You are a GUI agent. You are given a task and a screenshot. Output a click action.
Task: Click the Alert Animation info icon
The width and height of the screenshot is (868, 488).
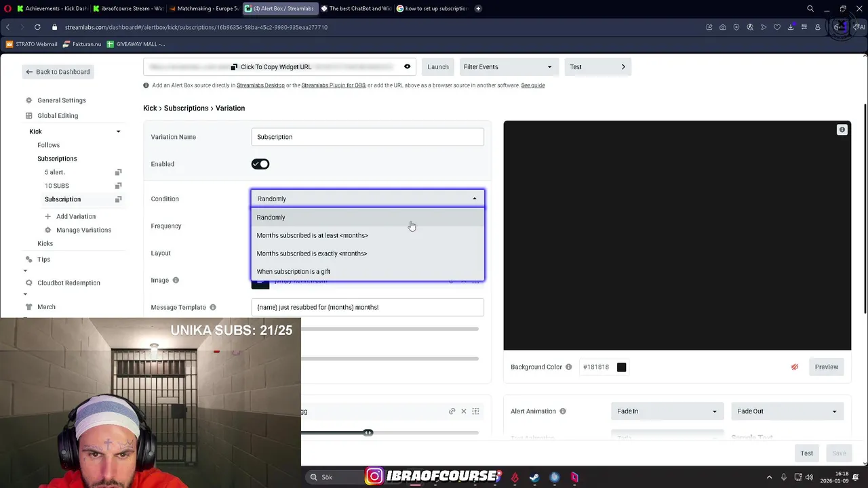[x=563, y=411]
